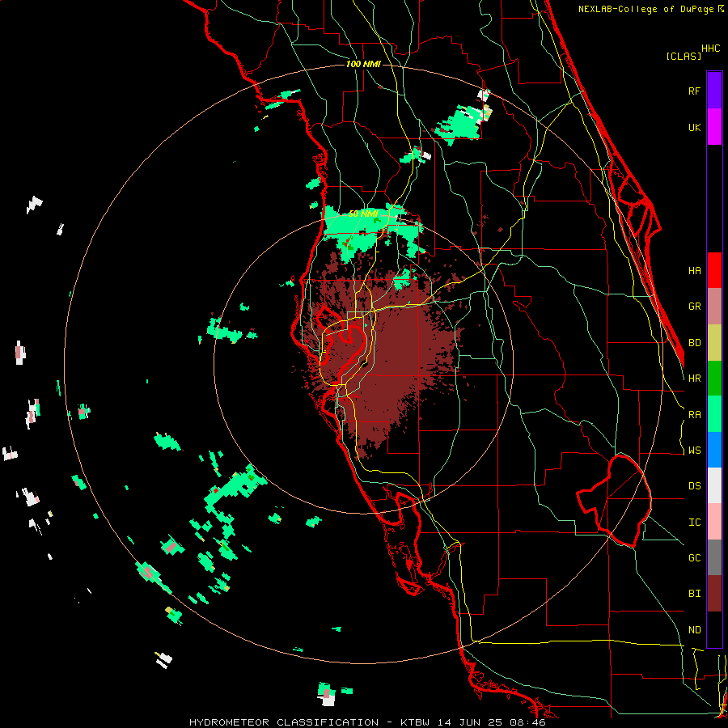Click the HR dark green legend swatch
The width and height of the screenshot is (728, 728).
coord(714,378)
